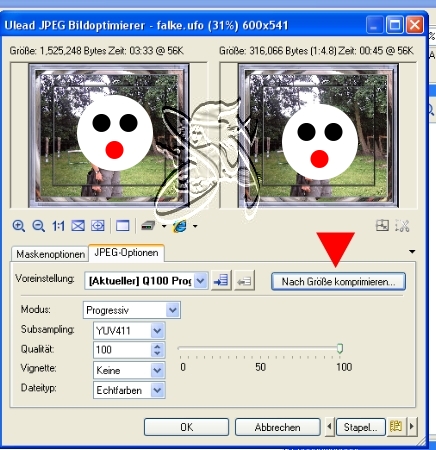Click the quality slider handle at 100
Image resolution: width=436 pixels, height=450 pixels.
pos(340,348)
